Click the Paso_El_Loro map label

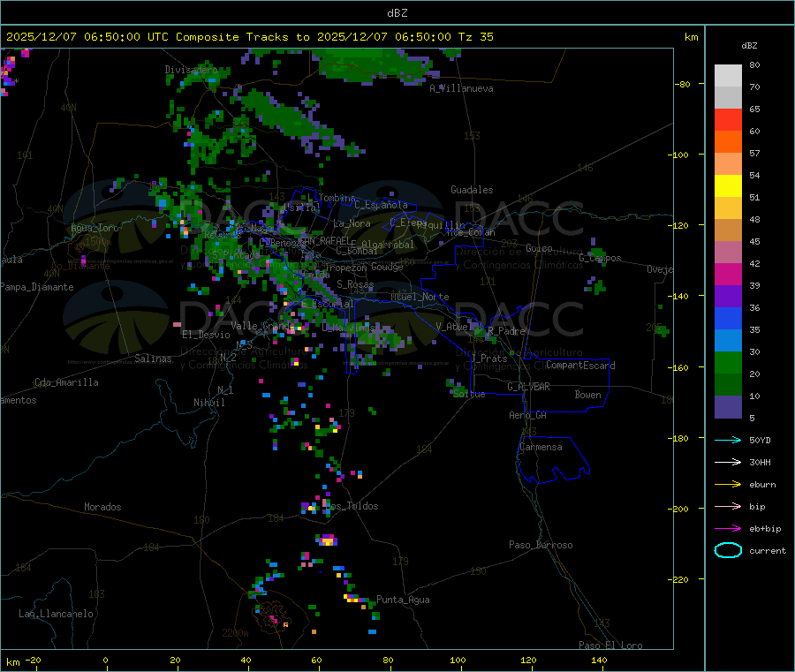click(610, 646)
